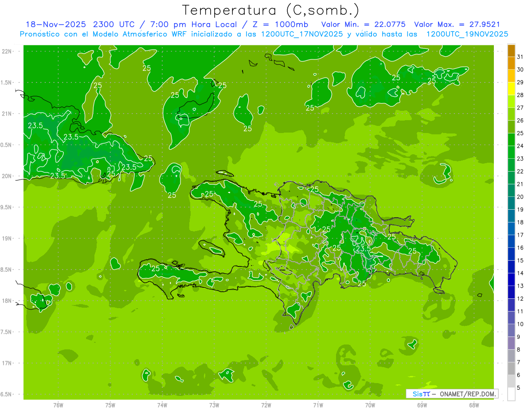Click the 28 label on the color scale
This screenshot has height=411, width=532.
[x=520, y=95]
